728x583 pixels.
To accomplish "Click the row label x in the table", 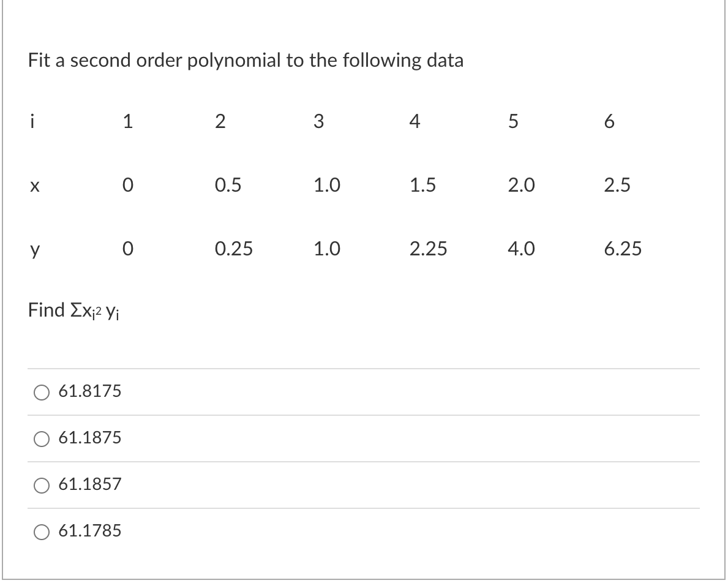I will coord(34,186).
